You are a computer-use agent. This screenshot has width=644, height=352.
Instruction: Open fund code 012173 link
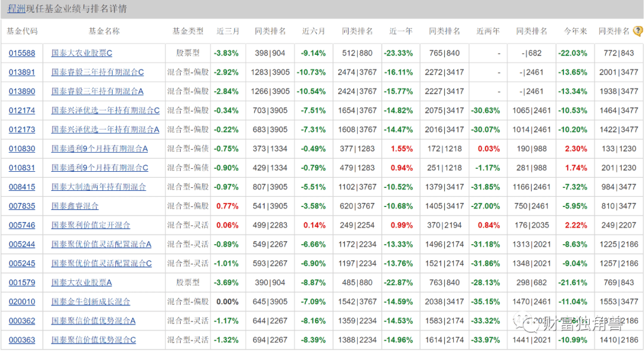click(x=22, y=130)
